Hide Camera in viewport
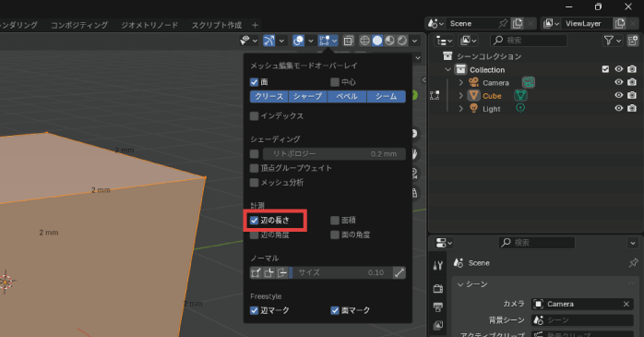 618,82
